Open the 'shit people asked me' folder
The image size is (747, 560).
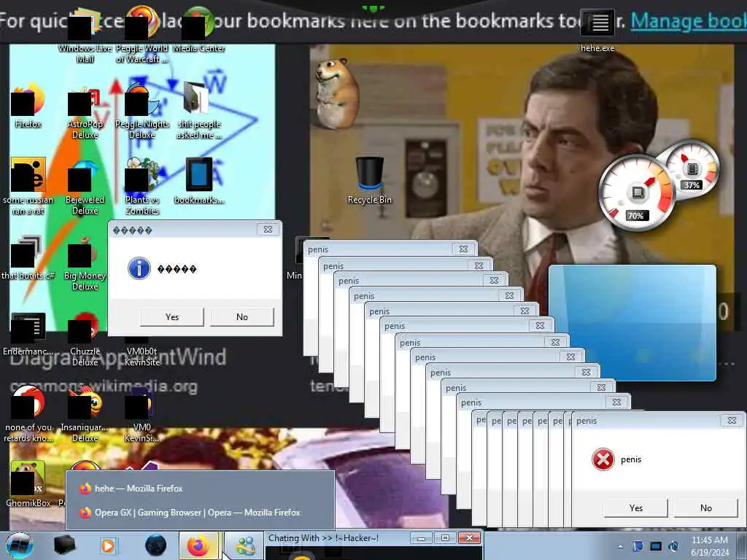(198, 112)
